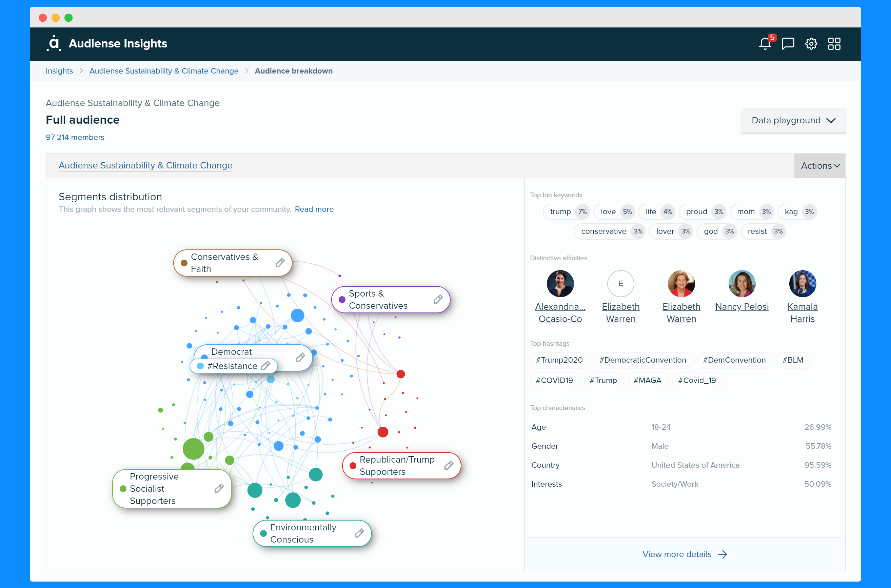Expand the Data playground dropdown

coord(793,120)
